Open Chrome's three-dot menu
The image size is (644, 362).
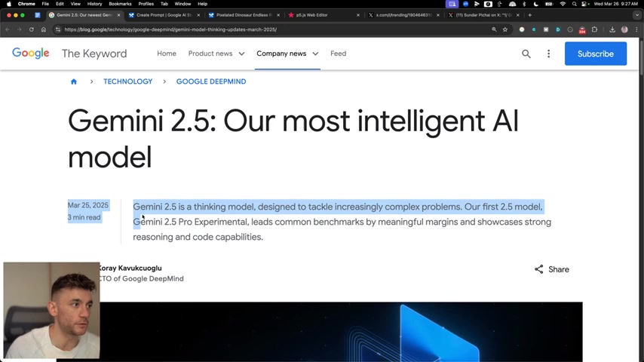pyautogui.click(x=636, y=29)
